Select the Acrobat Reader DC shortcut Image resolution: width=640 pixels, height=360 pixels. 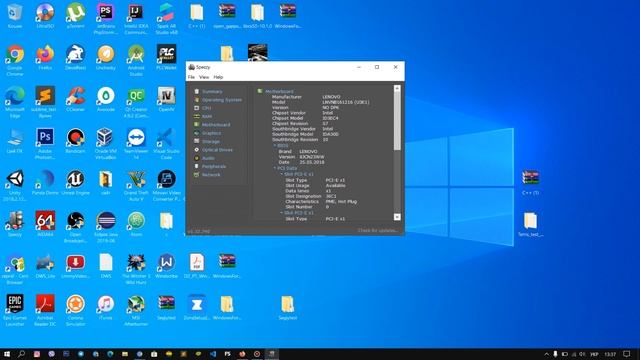pyautogui.click(x=45, y=310)
